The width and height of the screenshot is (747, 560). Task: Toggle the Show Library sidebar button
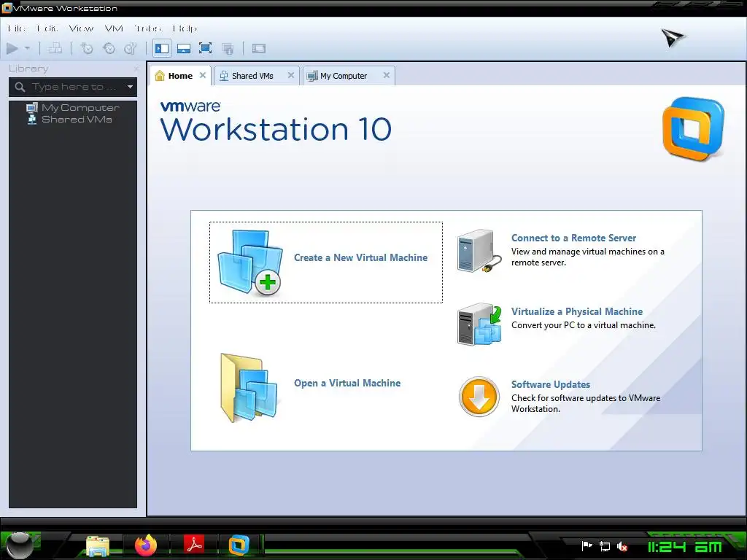point(162,48)
